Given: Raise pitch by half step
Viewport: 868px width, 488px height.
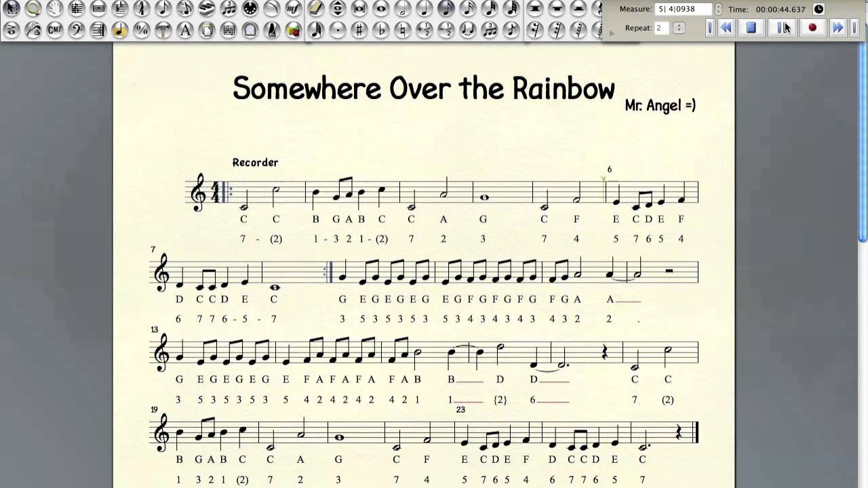Looking at the screenshot, I should [x=424, y=30].
